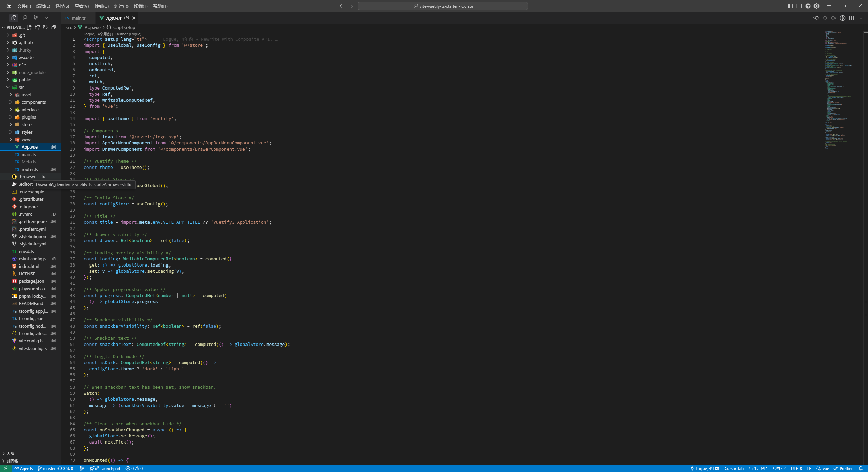868x472 pixels.
Task: Open router.ts in the file tree
Action: [31, 169]
